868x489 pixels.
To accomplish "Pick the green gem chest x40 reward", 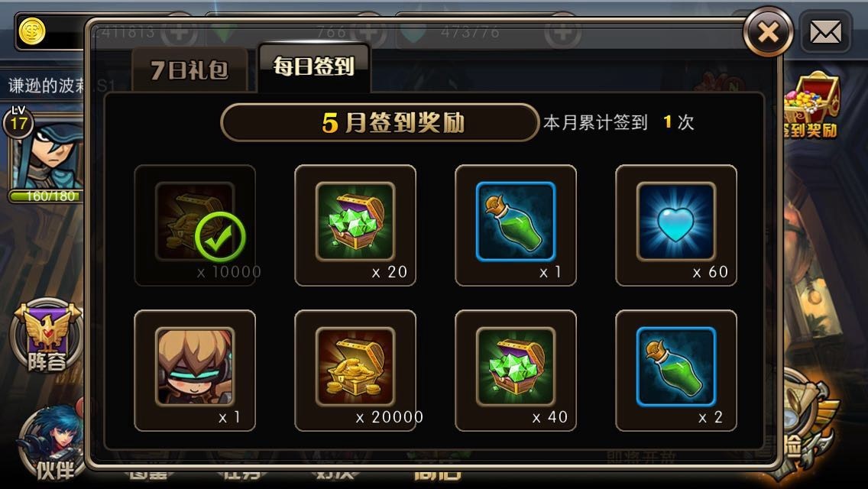I will [x=515, y=370].
